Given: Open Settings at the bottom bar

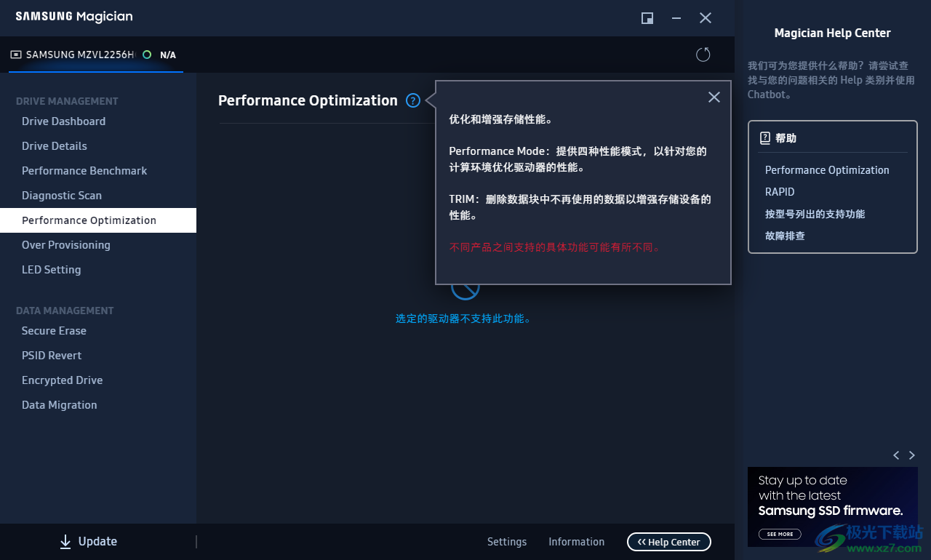Looking at the screenshot, I should [507, 542].
